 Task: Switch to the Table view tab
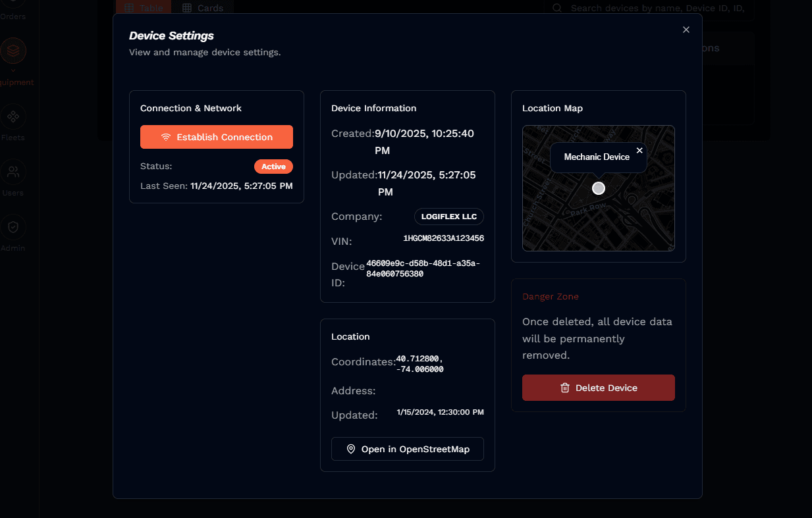143,8
